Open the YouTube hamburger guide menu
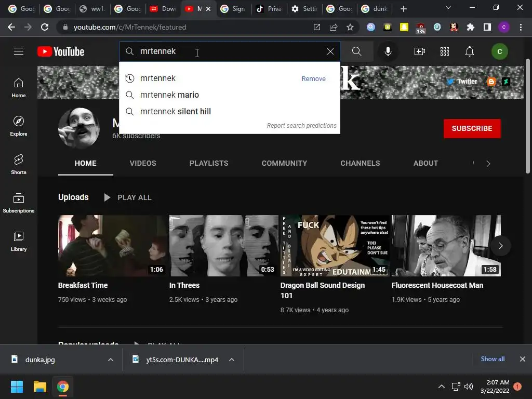 19,51
